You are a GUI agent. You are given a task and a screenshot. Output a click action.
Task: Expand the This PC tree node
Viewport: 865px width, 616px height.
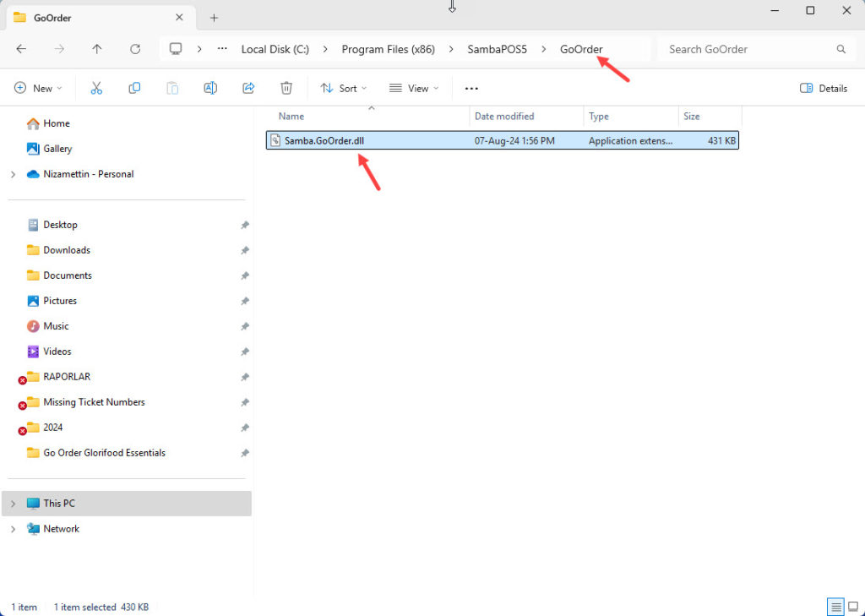13,504
